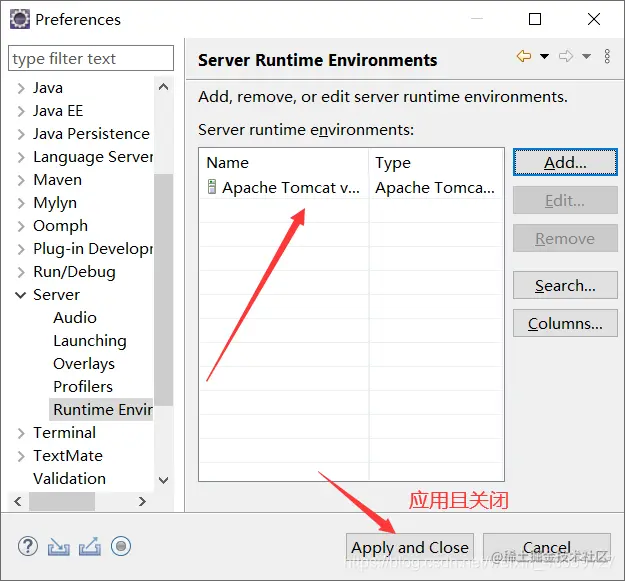Expand the Mylyn tree node
This screenshot has height=581, width=625.
pyautogui.click(x=21, y=203)
